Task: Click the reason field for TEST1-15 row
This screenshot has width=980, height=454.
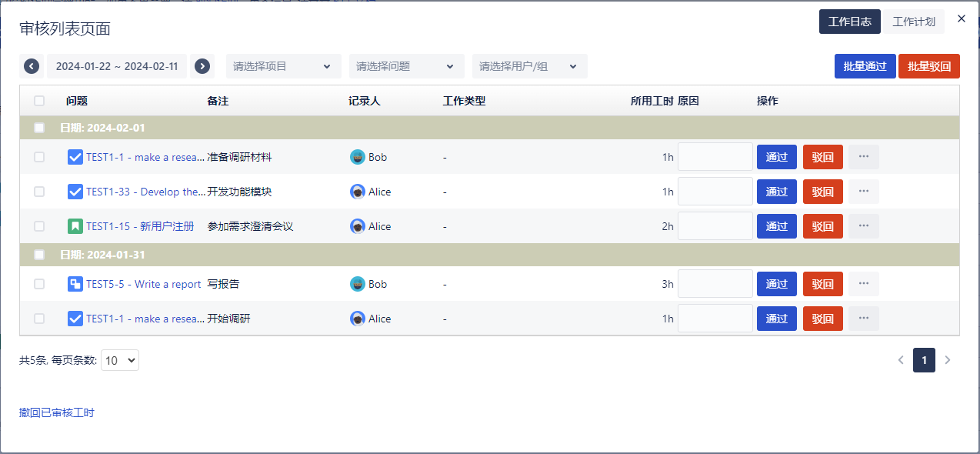Action: 715,226
